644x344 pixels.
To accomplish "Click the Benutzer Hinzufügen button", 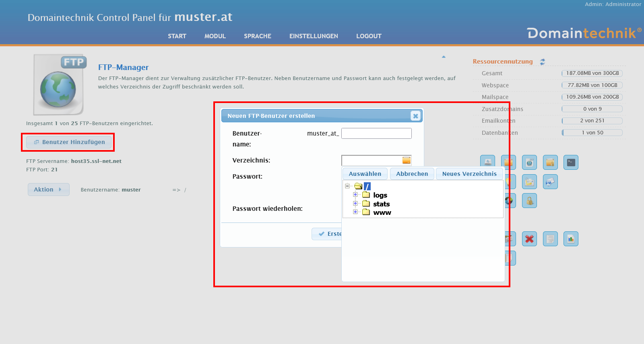I will coord(69,142).
